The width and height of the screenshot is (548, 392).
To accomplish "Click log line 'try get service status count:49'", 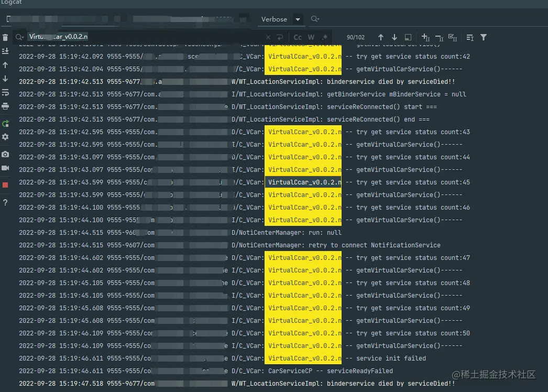I will [244, 308].
